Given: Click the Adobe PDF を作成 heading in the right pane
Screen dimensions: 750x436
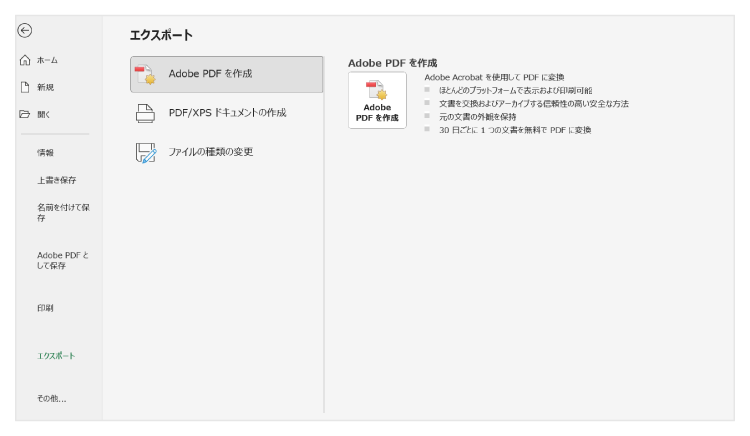Looking at the screenshot, I should point(393,63).
